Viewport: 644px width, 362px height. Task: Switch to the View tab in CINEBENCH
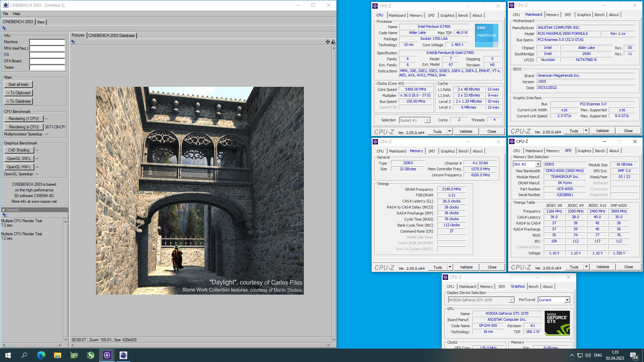tap(41, 22)
